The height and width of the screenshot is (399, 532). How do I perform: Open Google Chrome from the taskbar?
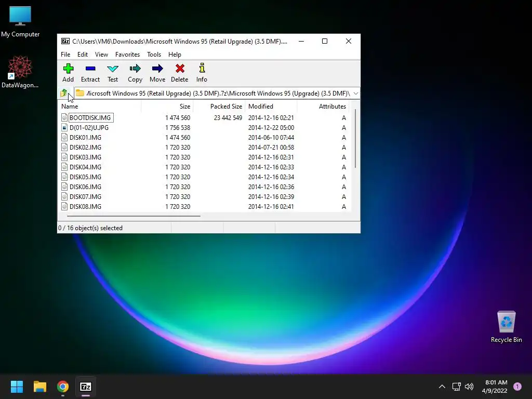[63, 387]
